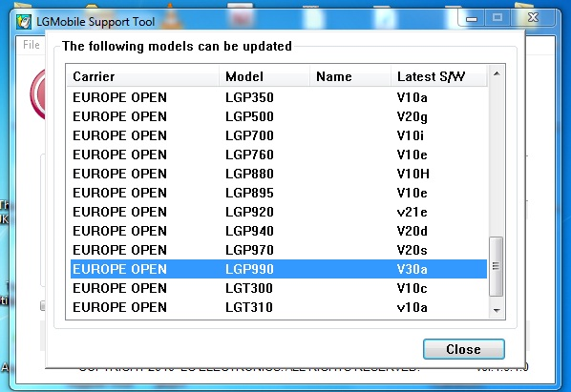Click the scrollbar down arrow
Viewport: 571px width, 392px height.
pos(497,311)
